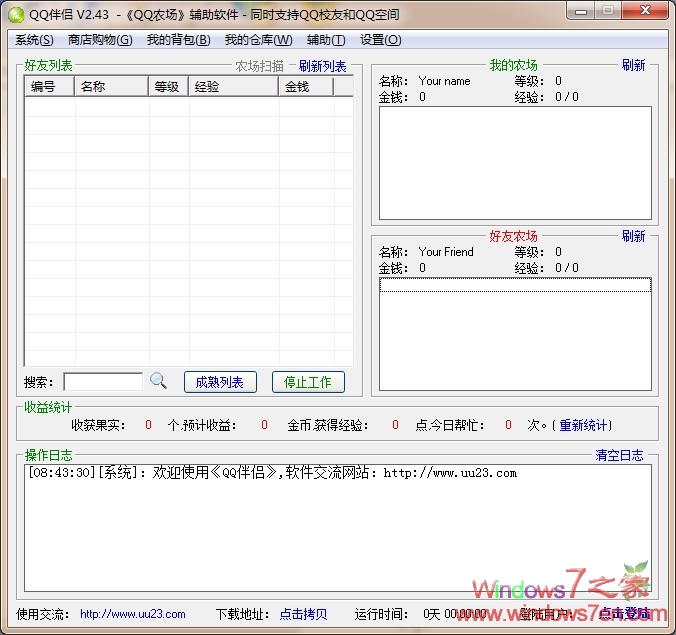Click the 成熟列表 button

220,382
